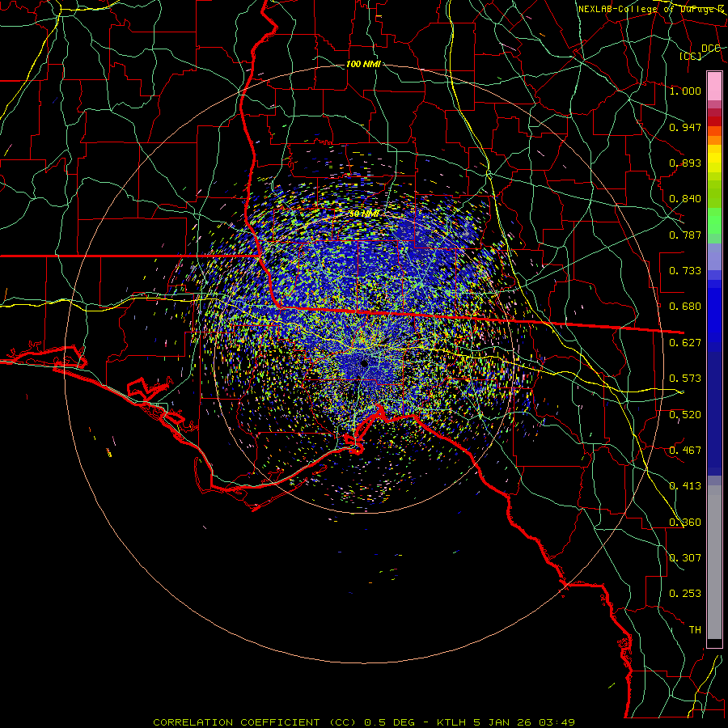Click the black radar site dot at the map center
The image size is (728, 728).
tap(365, 364)
